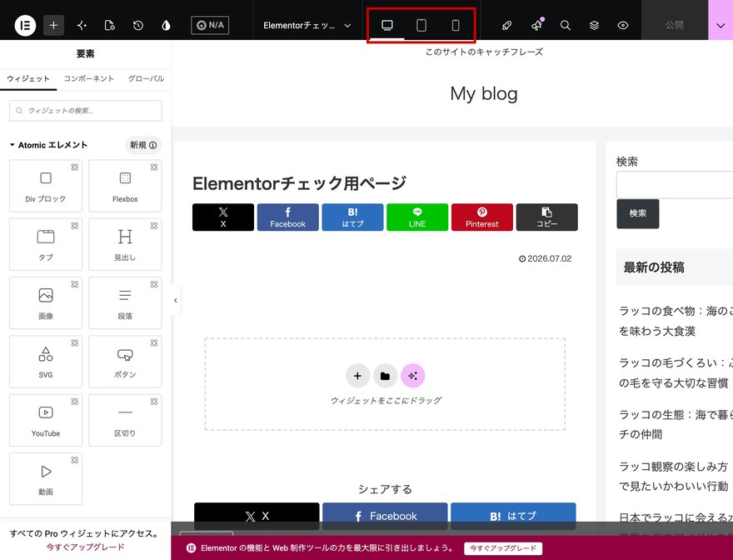Switch to mobile preview mode

[x=456, y=25]
